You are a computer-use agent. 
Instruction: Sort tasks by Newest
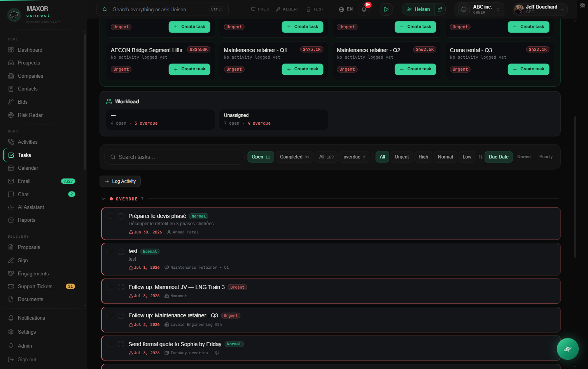(x=524, y=157)
